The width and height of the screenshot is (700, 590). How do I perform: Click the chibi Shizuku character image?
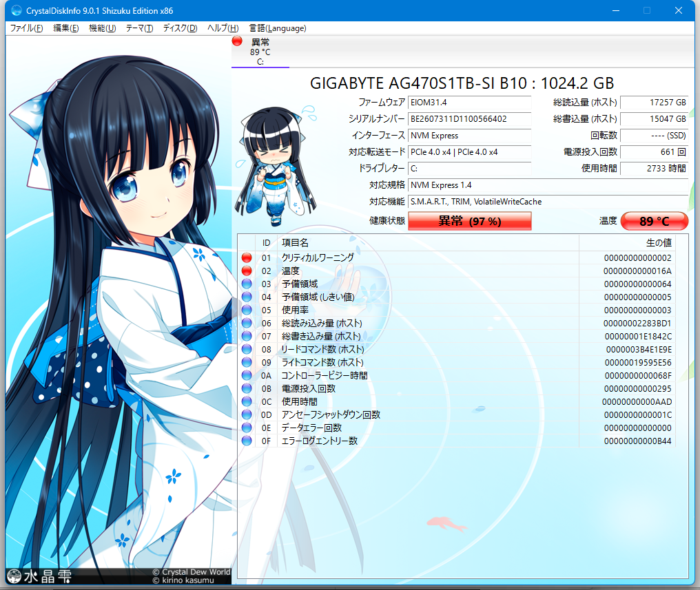(x=274, y=166)
